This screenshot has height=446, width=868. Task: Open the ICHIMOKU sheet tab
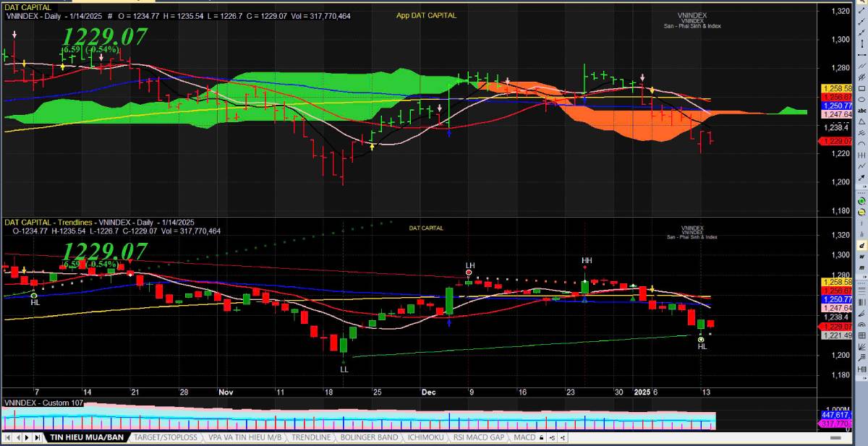pos(425,438)
